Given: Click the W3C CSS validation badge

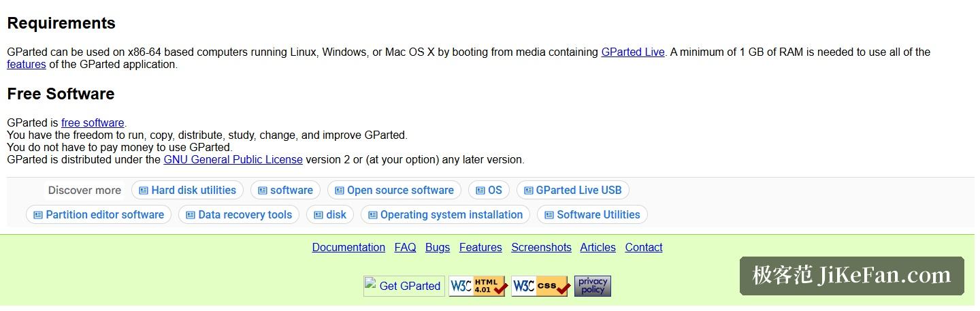Looking at the screenshot, I should [541, 287].
